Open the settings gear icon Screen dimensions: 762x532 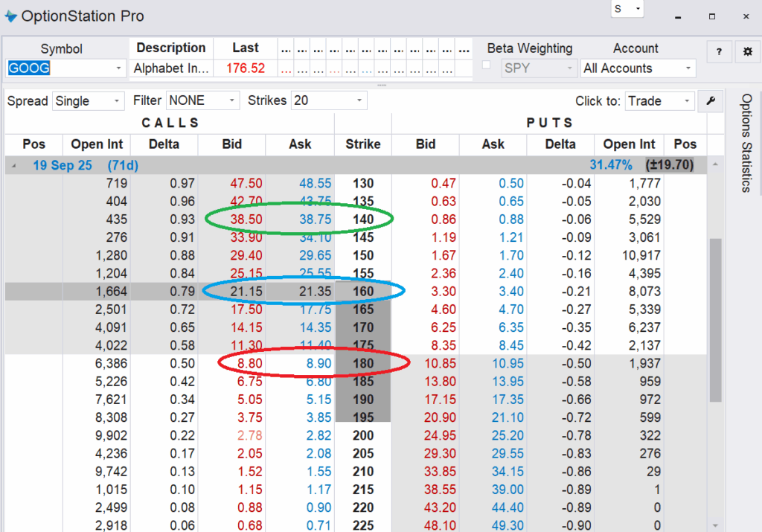pos(747,51)
